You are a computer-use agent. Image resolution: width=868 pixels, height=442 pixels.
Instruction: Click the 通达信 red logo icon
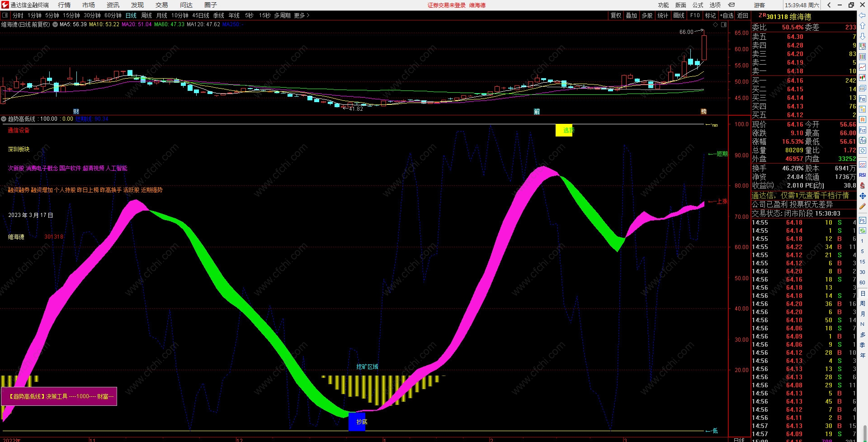(5, 5)
